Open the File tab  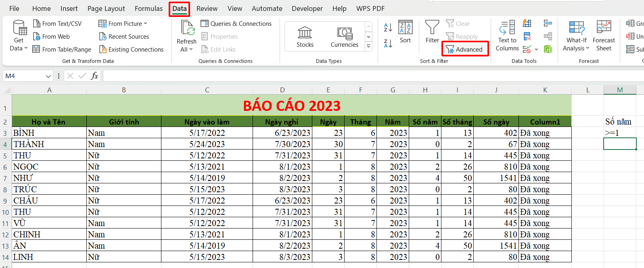14,8
